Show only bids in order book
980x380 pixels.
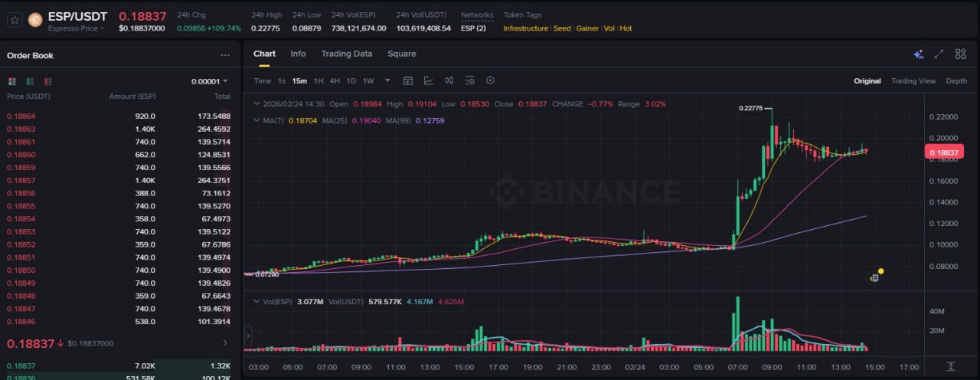point(30,81)
